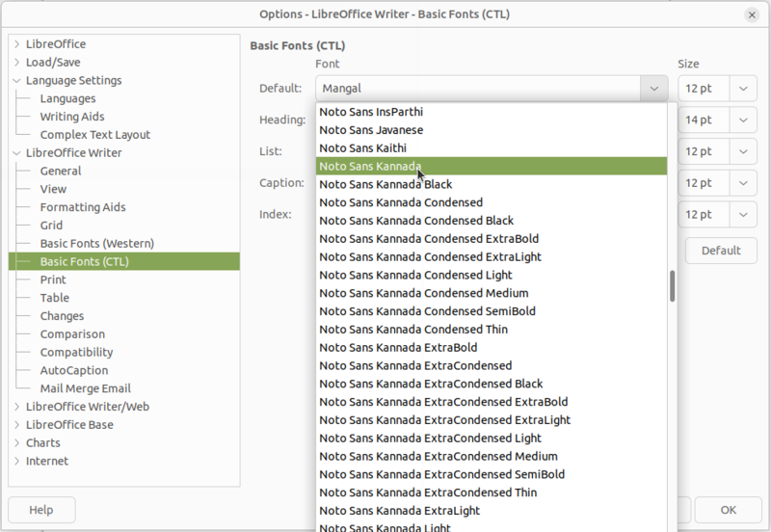771x532 pixels.
Task: Select Noto Sans Kannada ExtraCondensed ExtraLight
Action: (x=492, y=420)
